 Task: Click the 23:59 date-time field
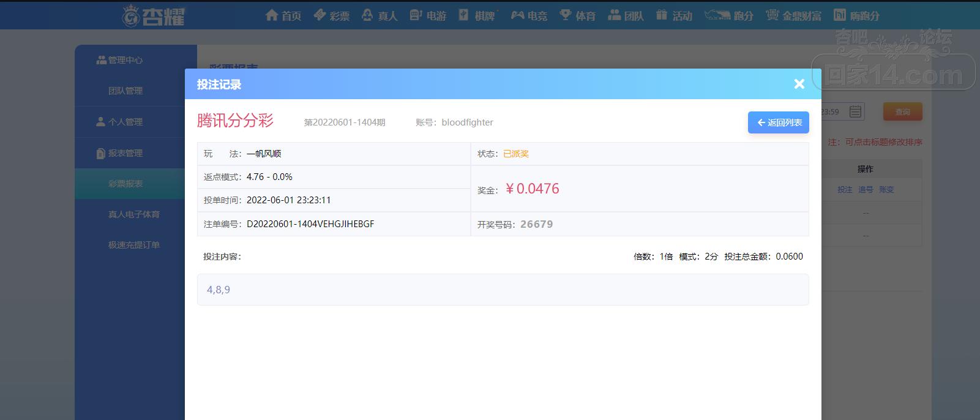[842, 111]
